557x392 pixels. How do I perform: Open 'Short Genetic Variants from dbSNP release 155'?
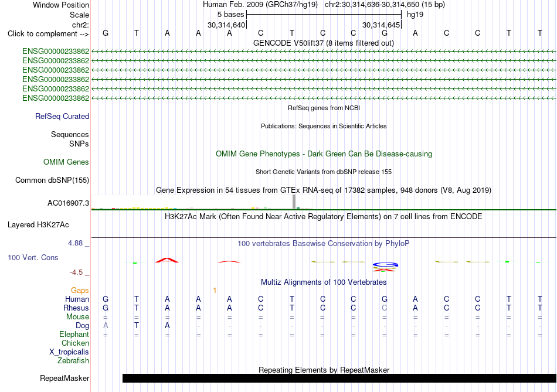pos(324,172)
